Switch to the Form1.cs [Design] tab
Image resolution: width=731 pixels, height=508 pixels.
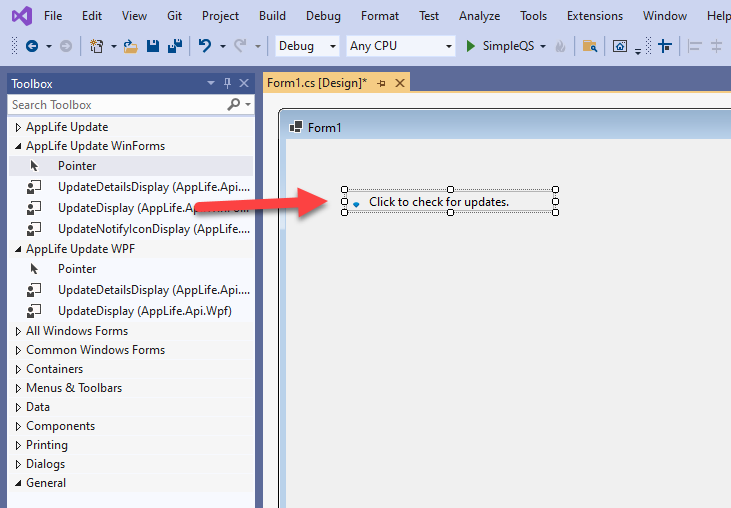(317, 83)
